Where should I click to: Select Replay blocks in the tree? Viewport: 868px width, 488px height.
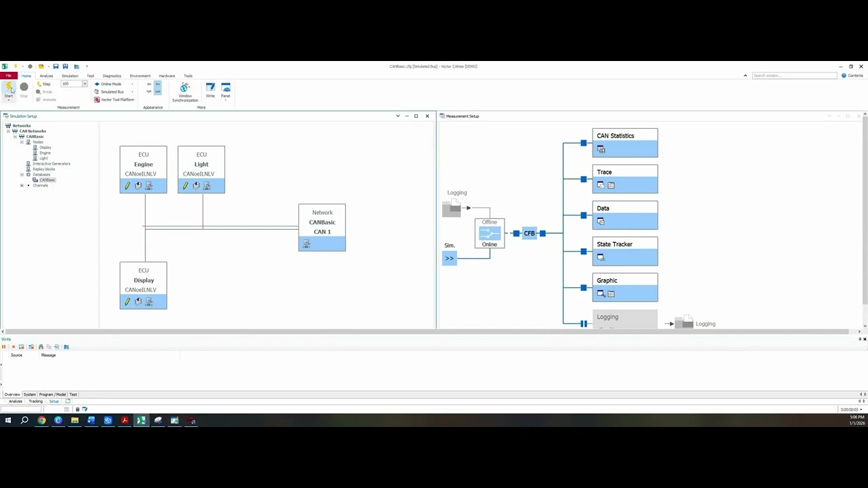pyautogui.click(x=43, y=169)
